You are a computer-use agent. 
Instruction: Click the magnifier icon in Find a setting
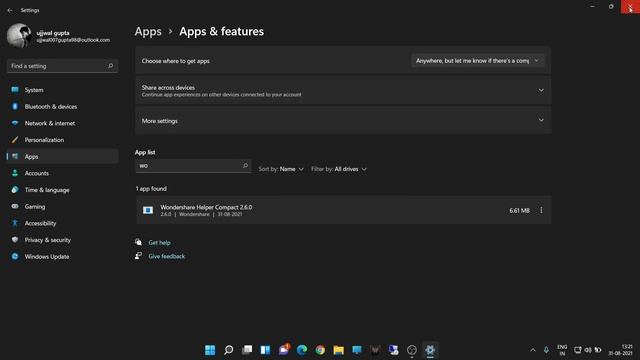point(110,66)
